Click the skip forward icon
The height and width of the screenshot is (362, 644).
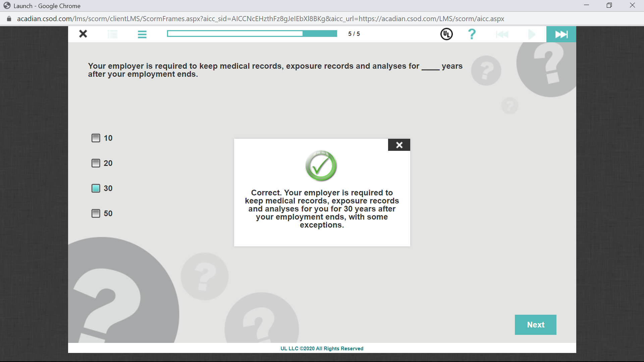[561, 34]
